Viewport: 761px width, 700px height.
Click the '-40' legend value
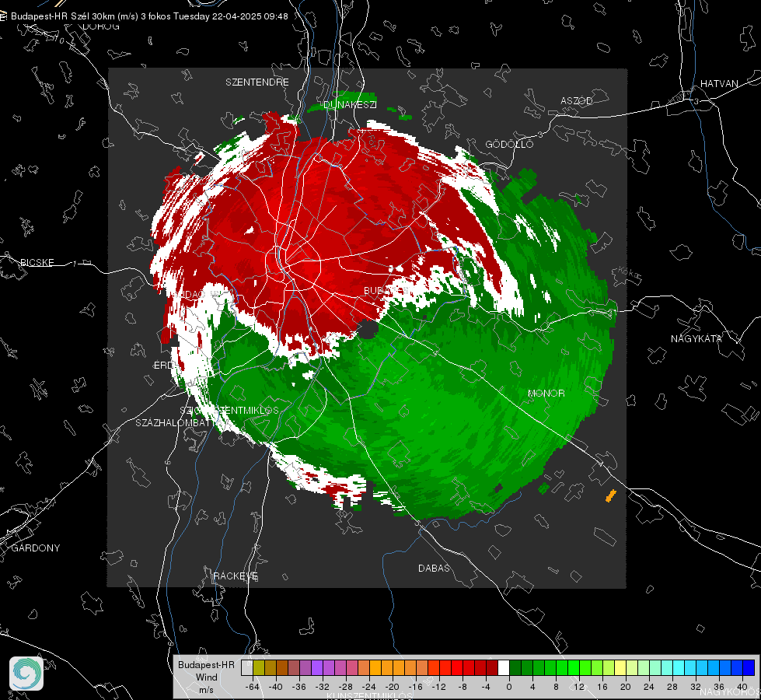tap(276, 687)
